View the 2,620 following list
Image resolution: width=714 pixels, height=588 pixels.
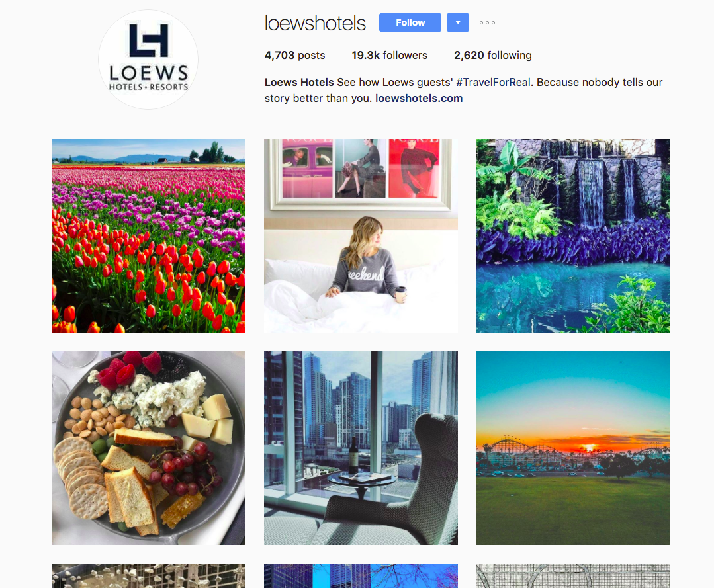point(493,55)
